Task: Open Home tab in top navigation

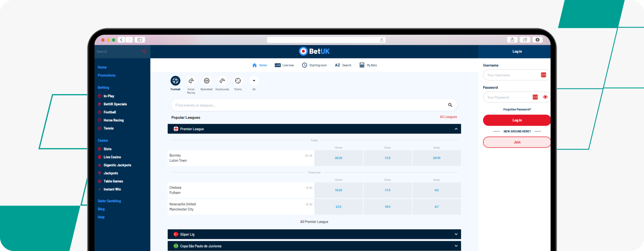Action: [259, 65]
